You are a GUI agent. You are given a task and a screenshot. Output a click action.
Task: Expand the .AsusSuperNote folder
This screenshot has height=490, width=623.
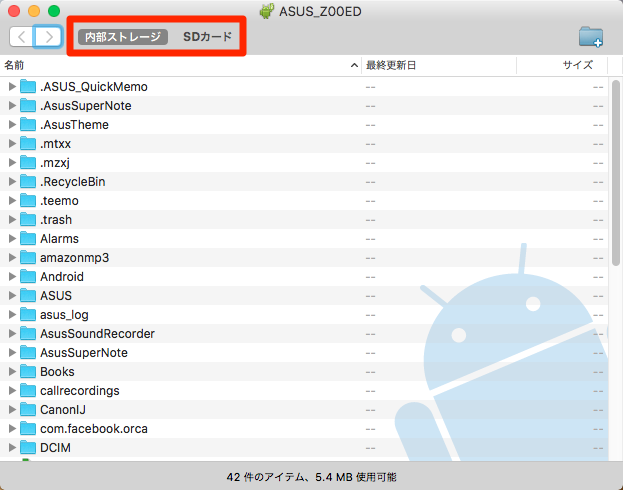coord(12,105)
